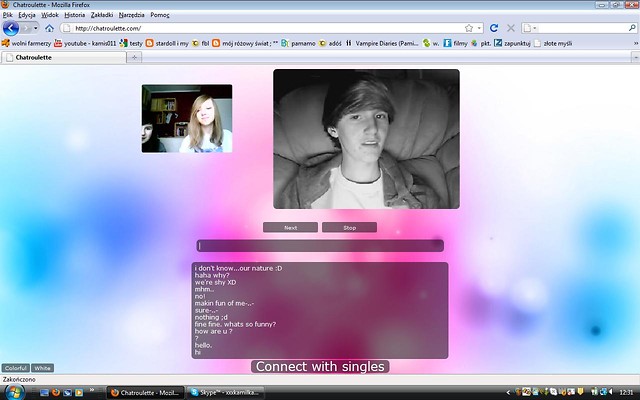Viewport: 640px width, 400px height.
Task: Open the pkt. bookmark
Action: point(481,43)
